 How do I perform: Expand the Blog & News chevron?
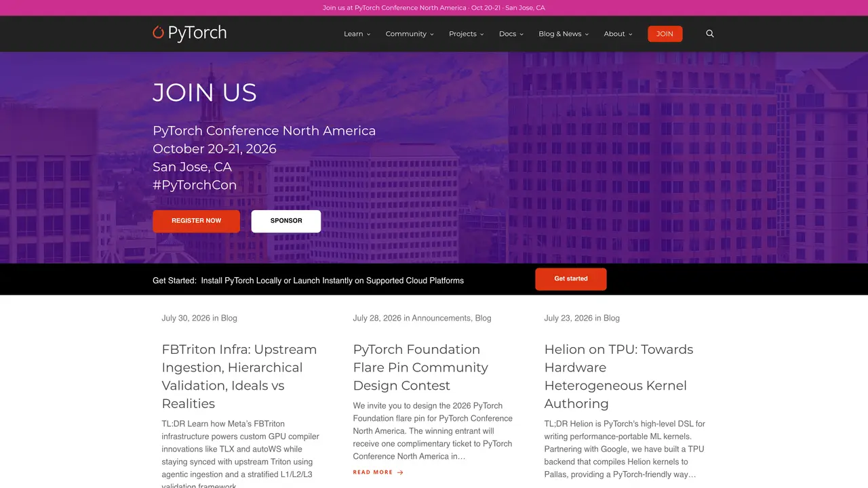(587, 35)
